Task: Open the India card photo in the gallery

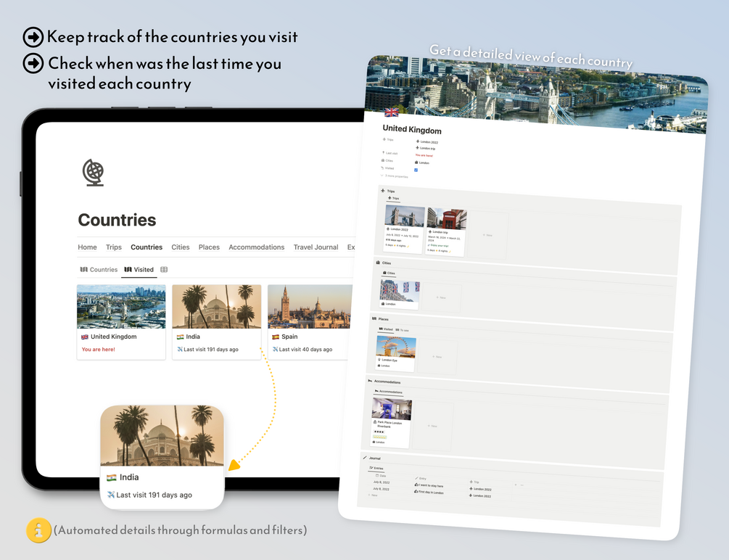Action: (x=217, y=307)
